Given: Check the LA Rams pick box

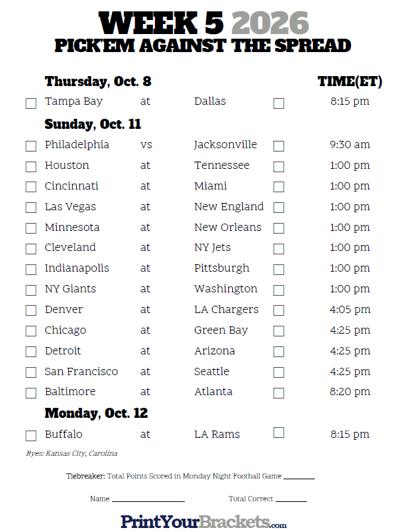Looking at the screenshot, I should pyautogui.click(x=279, y=433).
